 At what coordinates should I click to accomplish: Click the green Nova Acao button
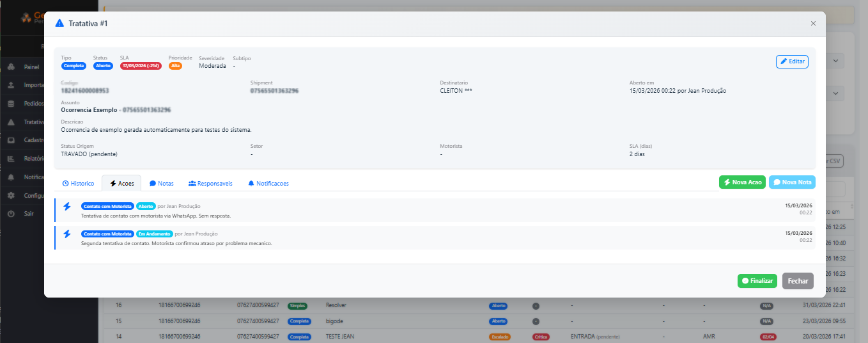click(743, 182)
